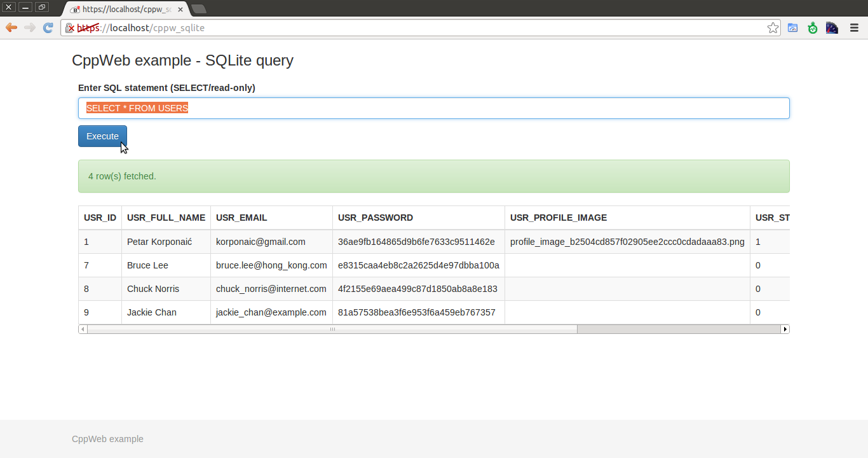Bookmark this page with the star icon
Image resolution: width=868 pixels, height=458 pixels.
tap(773, 28)
